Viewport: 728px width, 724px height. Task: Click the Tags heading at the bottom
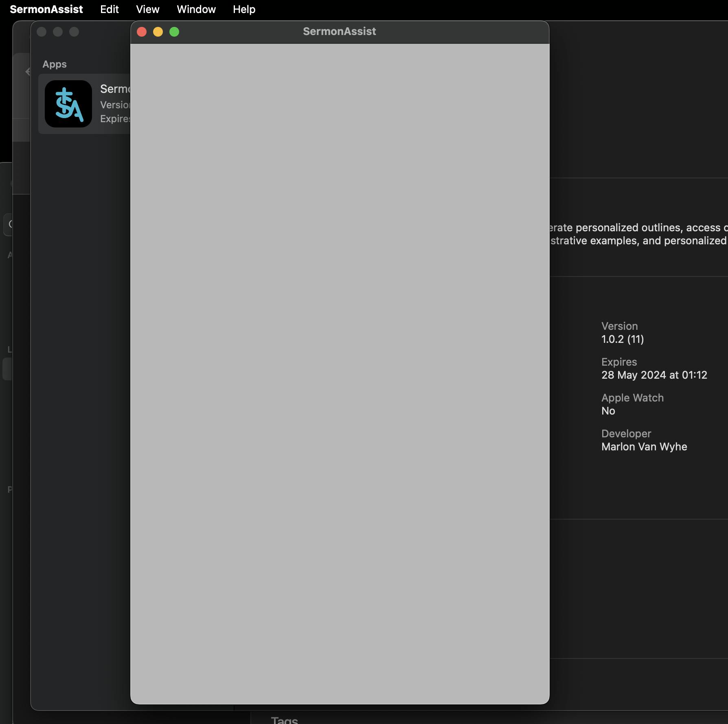click(284, 720)
